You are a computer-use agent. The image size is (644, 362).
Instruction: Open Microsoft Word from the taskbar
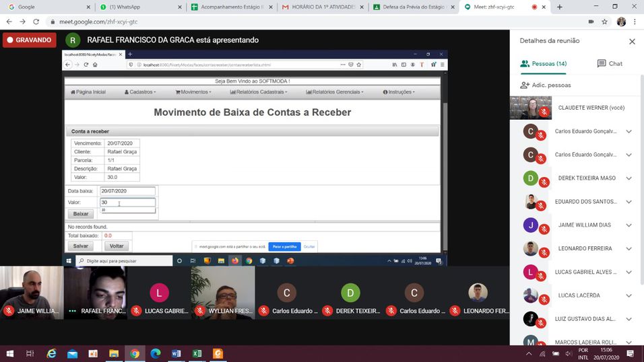[176, 354]
